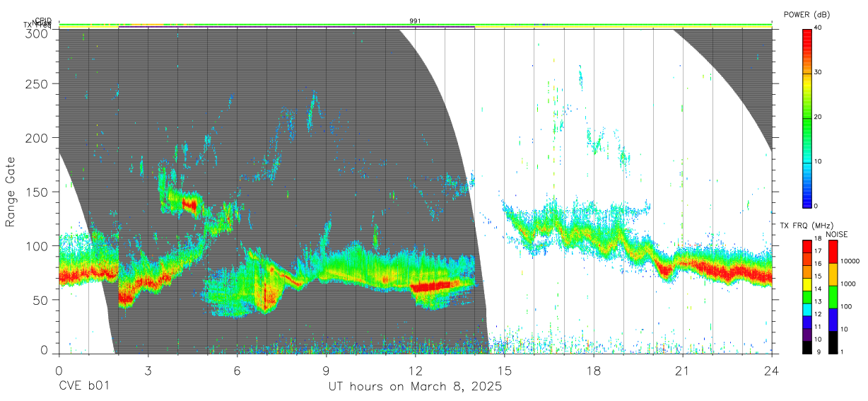This screenshot has height=401, width=868.
Task: Click the 40 label on power colorbar
Action: pyautogui.click(x=819, y=28)
